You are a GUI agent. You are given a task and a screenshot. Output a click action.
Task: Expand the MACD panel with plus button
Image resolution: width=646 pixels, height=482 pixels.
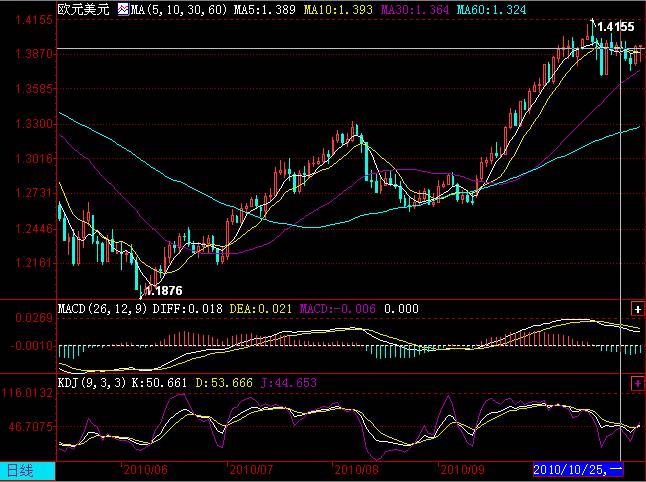637,309
